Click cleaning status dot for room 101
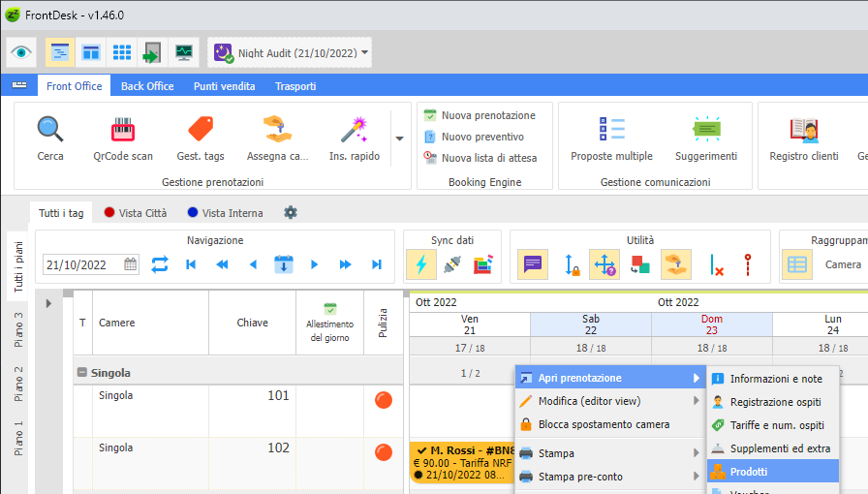Viewport: 868px width, 494px height. pyautogui.click(x=383, y=400)
